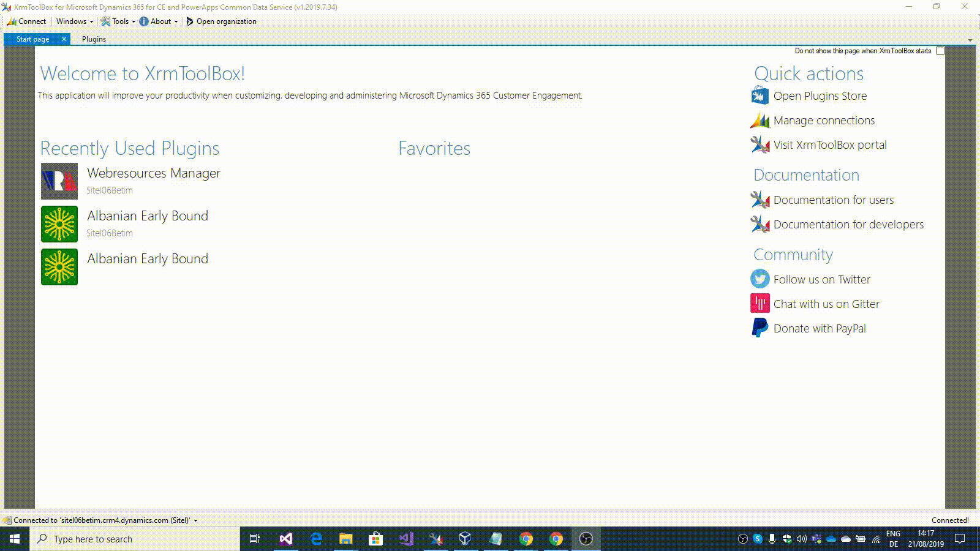The height and width of the screenshot is (551, 980).
Task: Click the PayPal donate icon
Action: click(759, 328)
